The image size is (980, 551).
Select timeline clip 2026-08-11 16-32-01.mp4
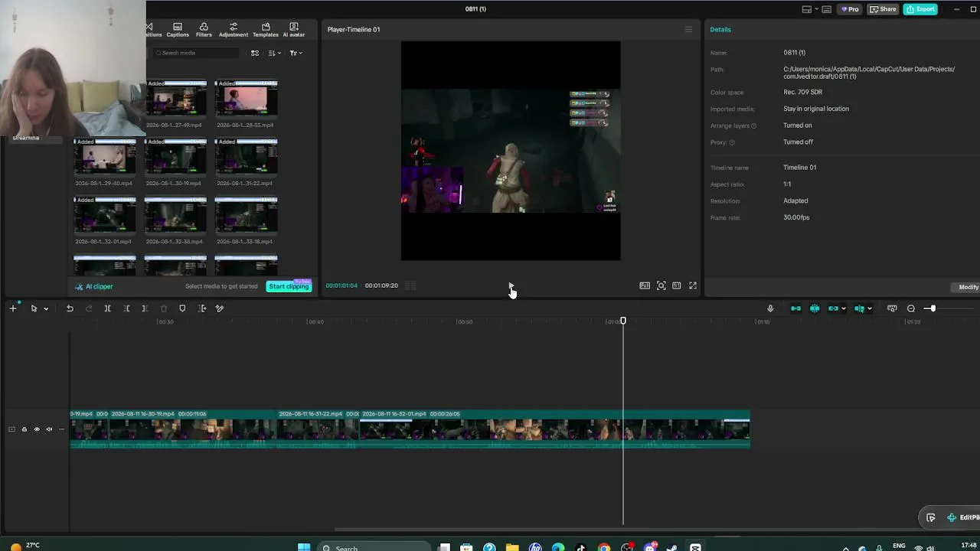555,429
